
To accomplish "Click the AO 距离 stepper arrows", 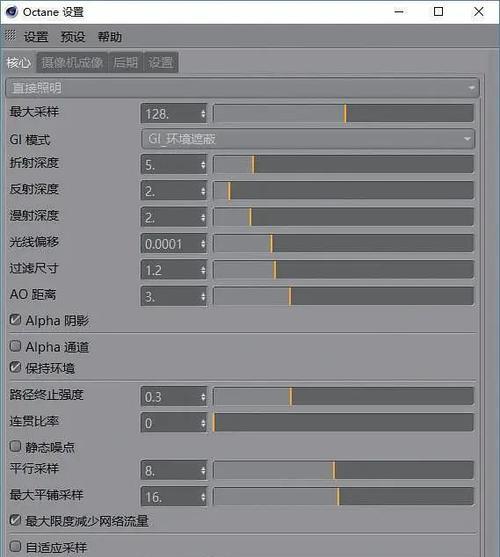I will click(203, 296).
